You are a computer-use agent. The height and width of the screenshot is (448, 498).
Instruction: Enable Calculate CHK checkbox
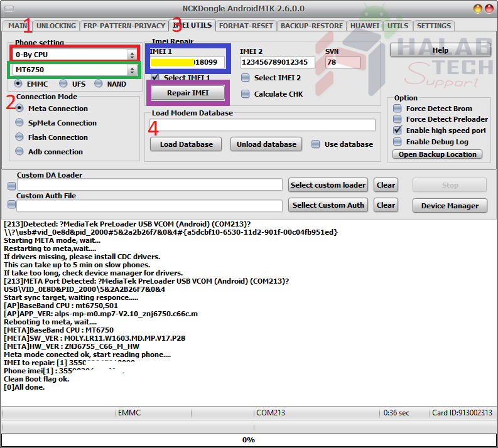tap(245, 94)
